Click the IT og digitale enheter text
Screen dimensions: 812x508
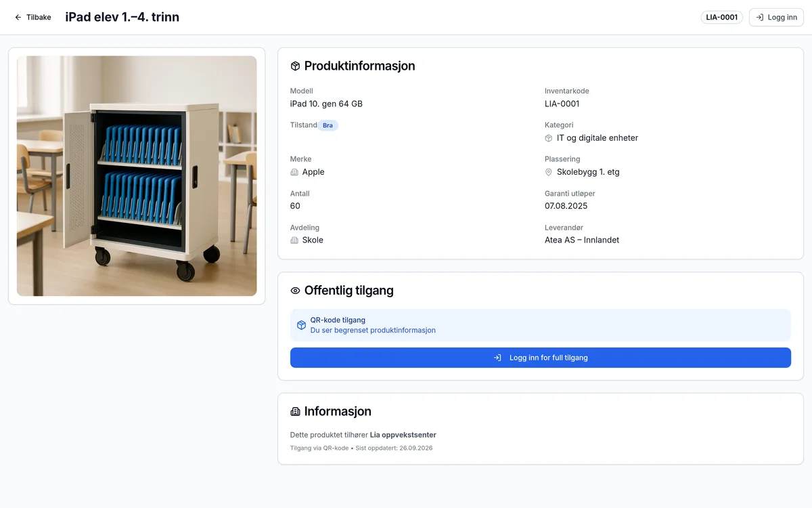pos(597,138)
